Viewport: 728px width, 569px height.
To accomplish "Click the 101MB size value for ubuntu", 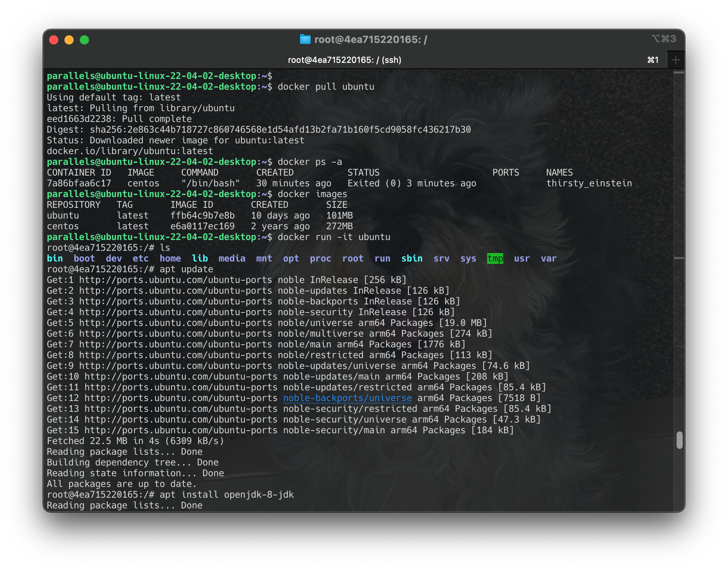I will pyautogui.click(x=339, y=215).
